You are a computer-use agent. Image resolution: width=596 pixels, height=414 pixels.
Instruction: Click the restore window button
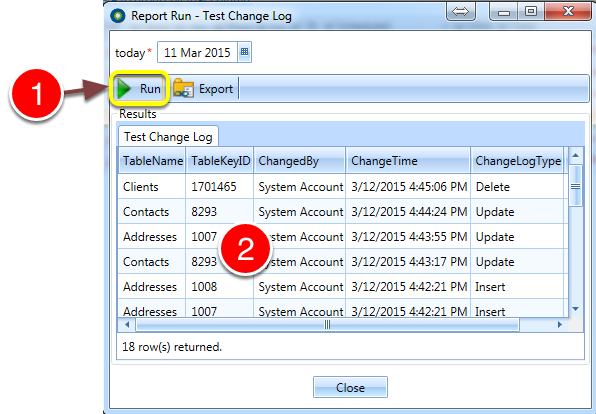click(531, 12)
